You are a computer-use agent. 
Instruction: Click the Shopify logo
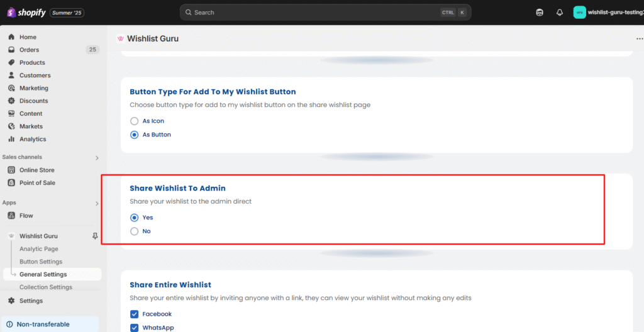tap(25, 13)
